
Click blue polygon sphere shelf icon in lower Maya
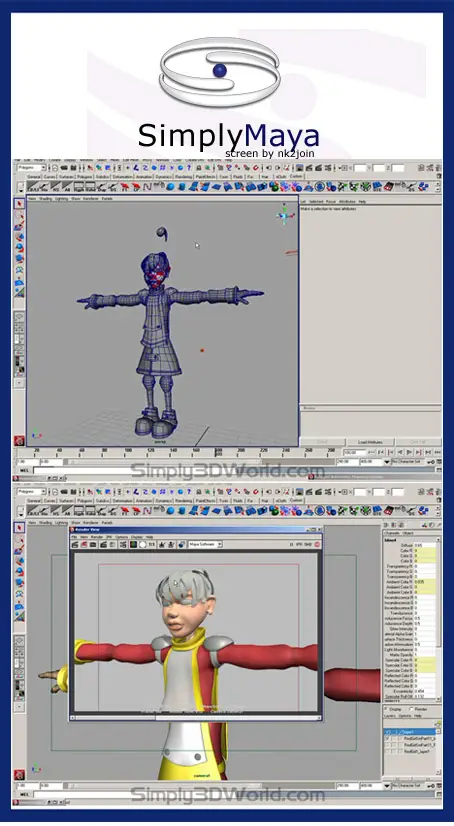click(171, 510)
